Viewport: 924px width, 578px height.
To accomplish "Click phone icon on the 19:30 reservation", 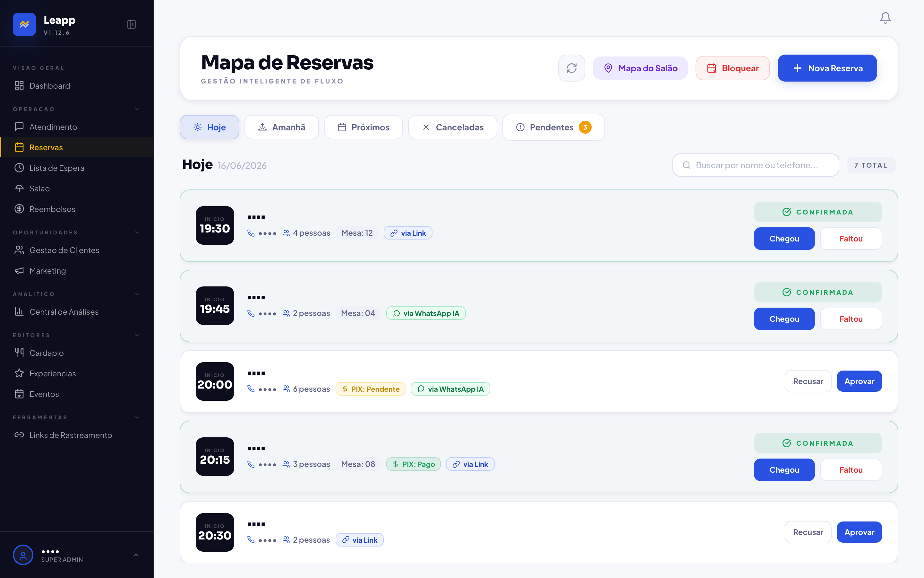I will (251, 233).
